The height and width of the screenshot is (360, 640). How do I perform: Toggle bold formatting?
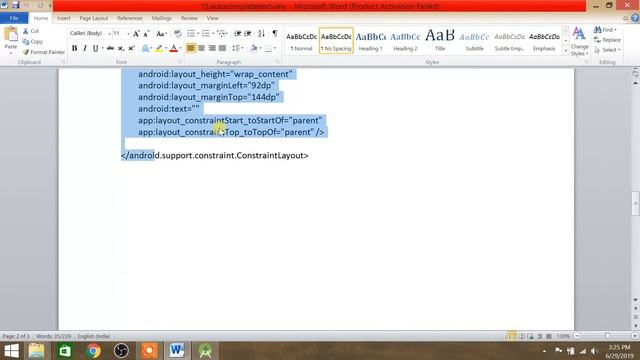74,48
